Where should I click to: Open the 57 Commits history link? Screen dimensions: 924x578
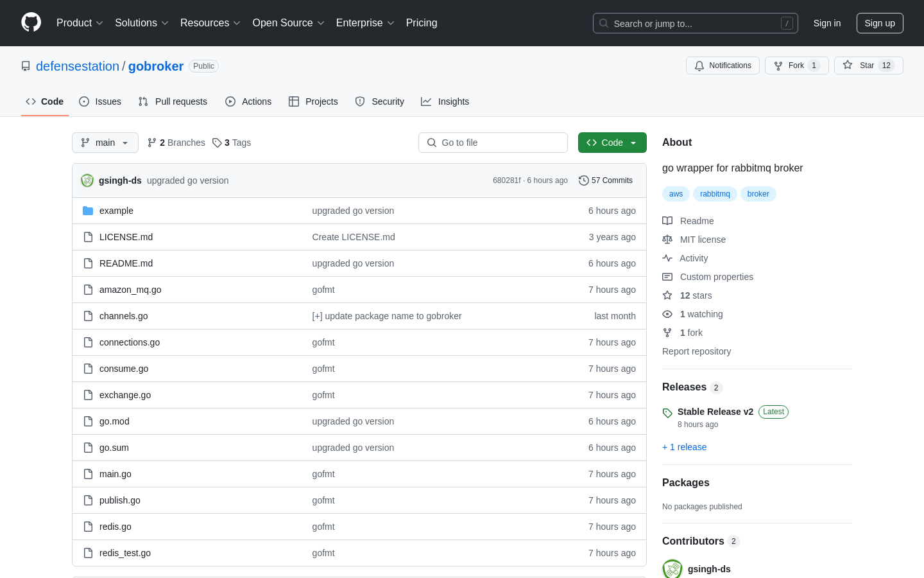pyautogui.click(x=606, y=180)
